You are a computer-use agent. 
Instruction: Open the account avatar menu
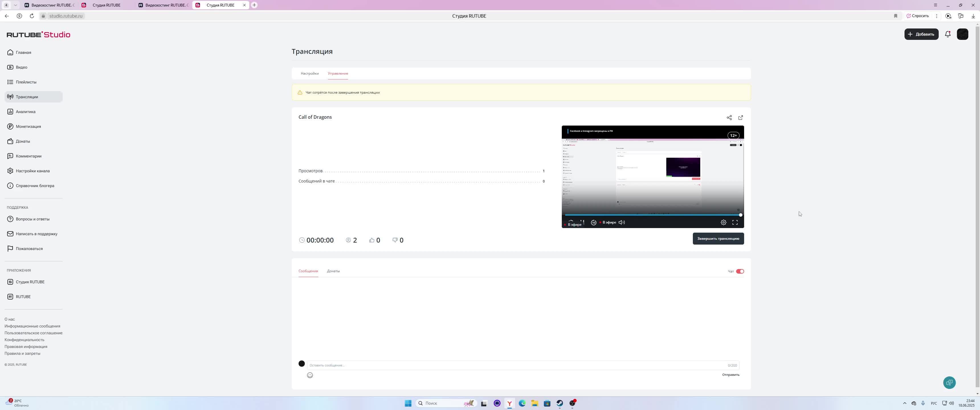[963, 34]
